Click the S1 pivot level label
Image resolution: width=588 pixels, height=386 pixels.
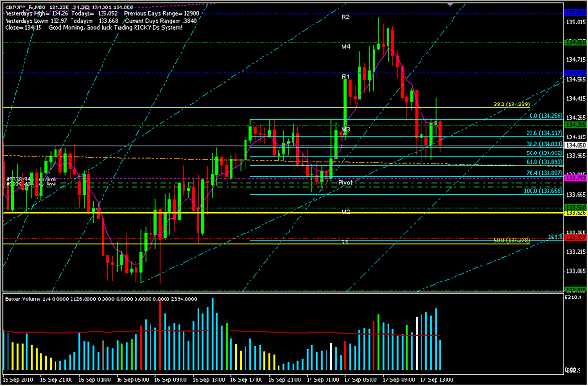pyautogui.click(x=345, y=242)
